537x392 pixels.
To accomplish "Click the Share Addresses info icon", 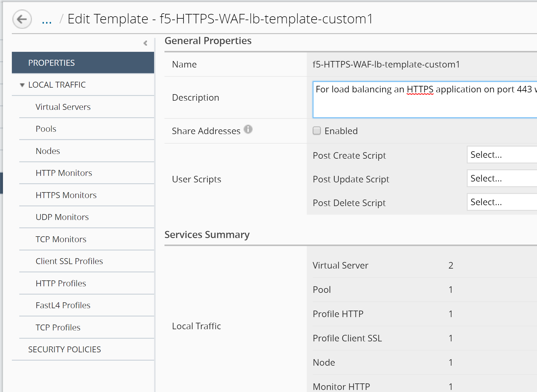I will [x=248, y=129].
